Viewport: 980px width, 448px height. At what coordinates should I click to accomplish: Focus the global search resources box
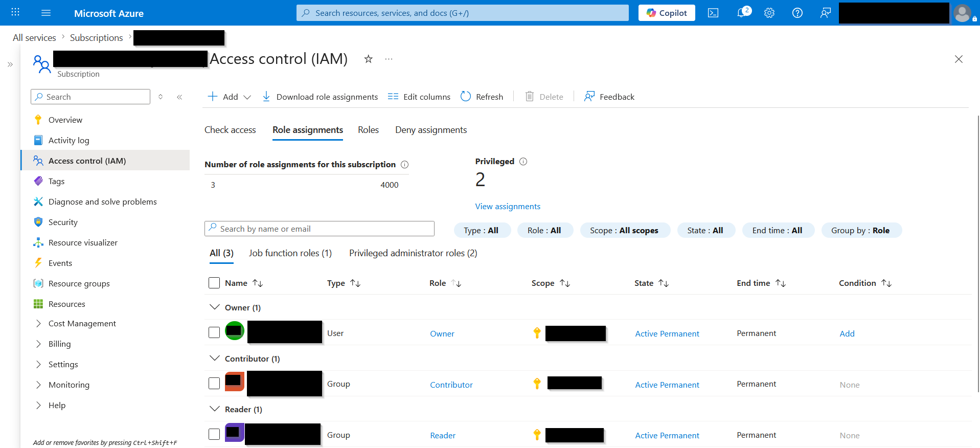click(463, 13)
